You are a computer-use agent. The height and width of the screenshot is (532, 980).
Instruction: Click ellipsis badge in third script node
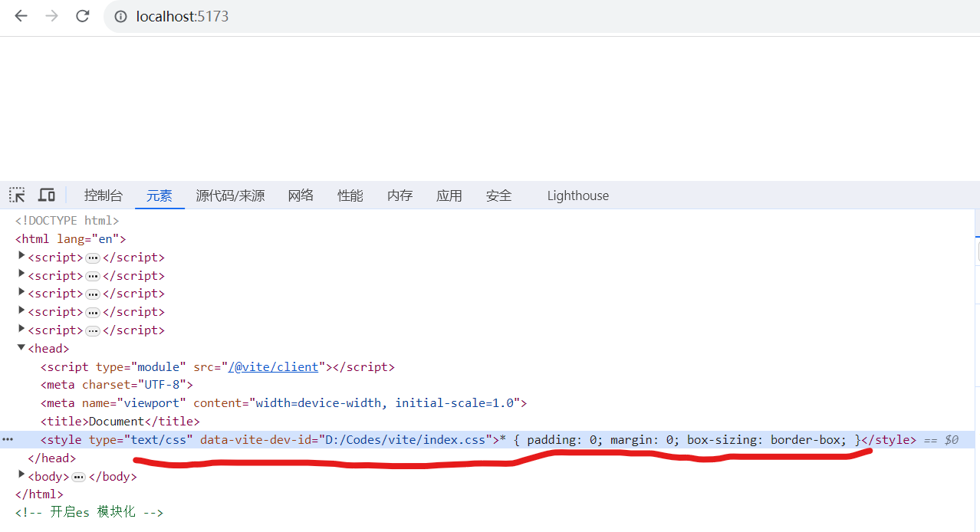[93, 294]
